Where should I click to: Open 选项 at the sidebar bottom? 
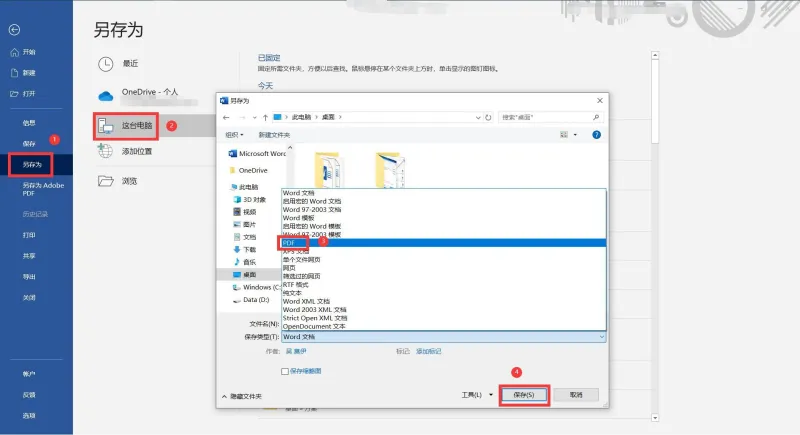click(29, 416)
